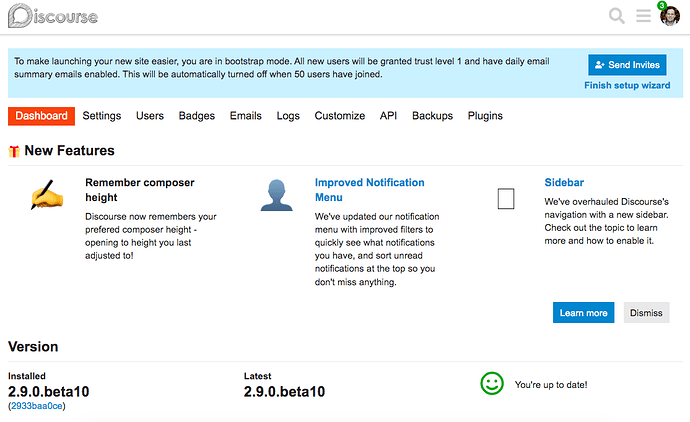The width and height of the screenshot is (690, 422).
Task: Open the search magnifier icon
Action: tap(617, 16)
